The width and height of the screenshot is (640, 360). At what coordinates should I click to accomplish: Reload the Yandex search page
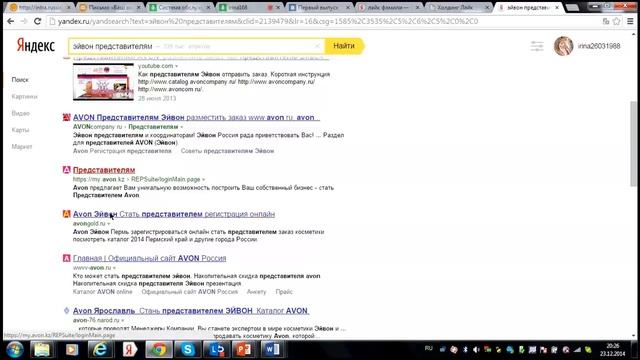(37, 21)
